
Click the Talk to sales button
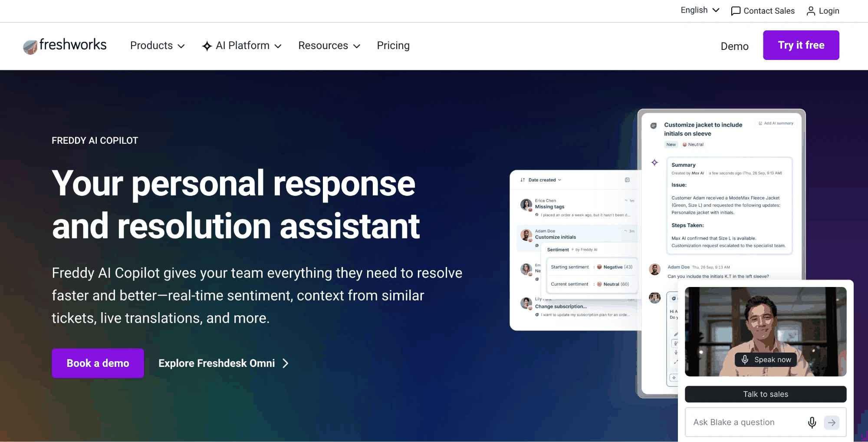(x=766, y=394)
